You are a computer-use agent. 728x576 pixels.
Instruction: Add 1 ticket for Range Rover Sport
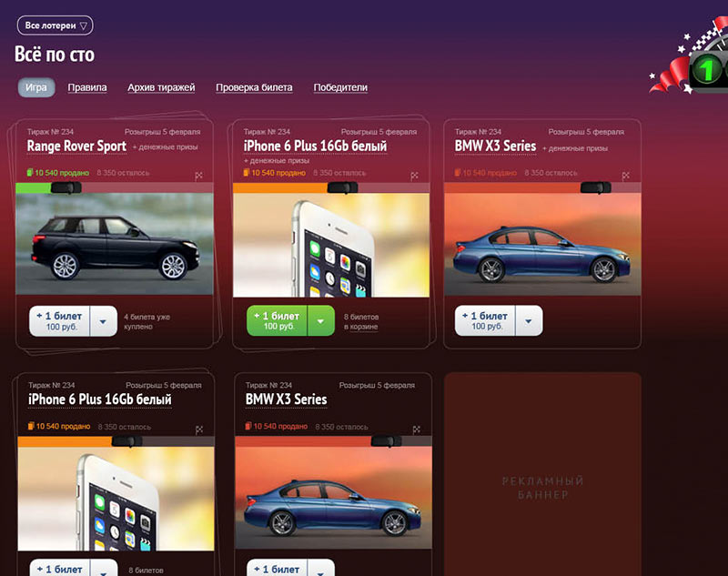pyautogui.click(x=60, y=321)
